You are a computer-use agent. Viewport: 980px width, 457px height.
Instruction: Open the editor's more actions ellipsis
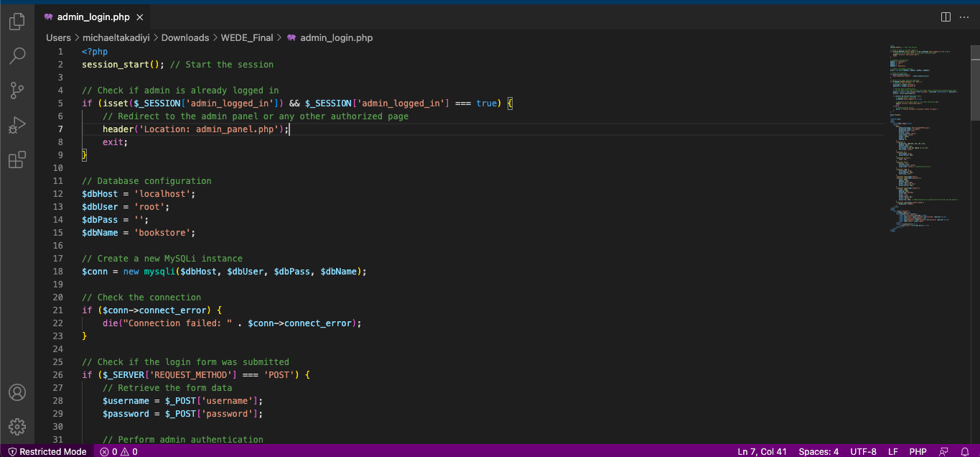tap(964, 17)
